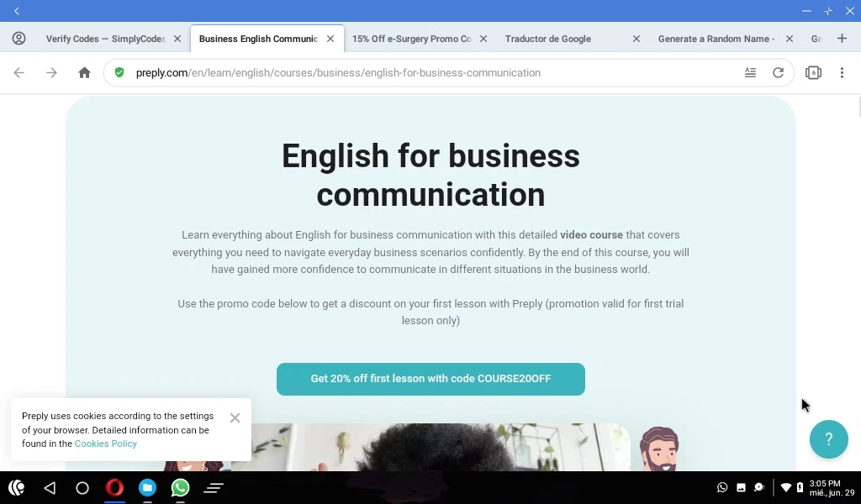Toggle reader mode icon in address bar
This screenshot has width=861, height=504.
(x=750, y=72)
